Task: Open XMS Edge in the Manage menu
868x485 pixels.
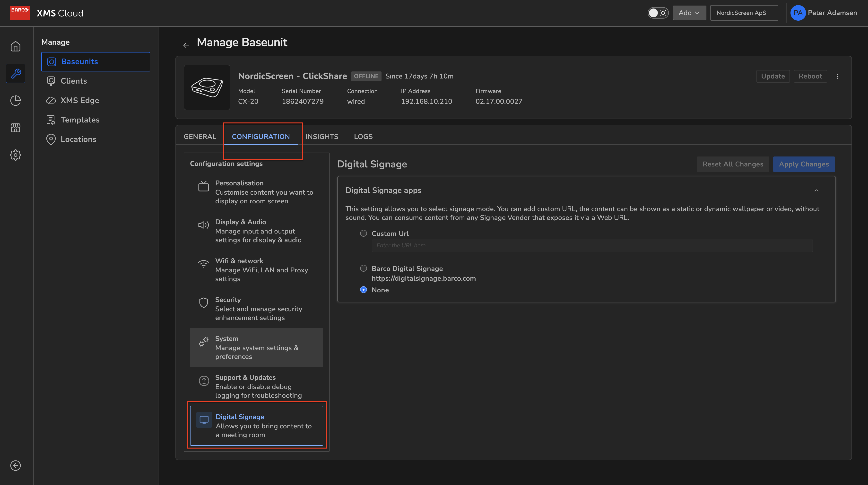Action: point(96,100)
